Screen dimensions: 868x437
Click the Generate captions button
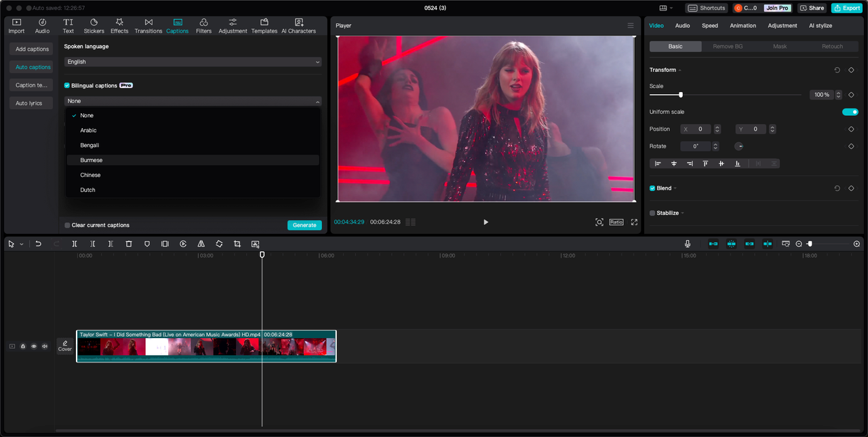click(x=304, y=225)
